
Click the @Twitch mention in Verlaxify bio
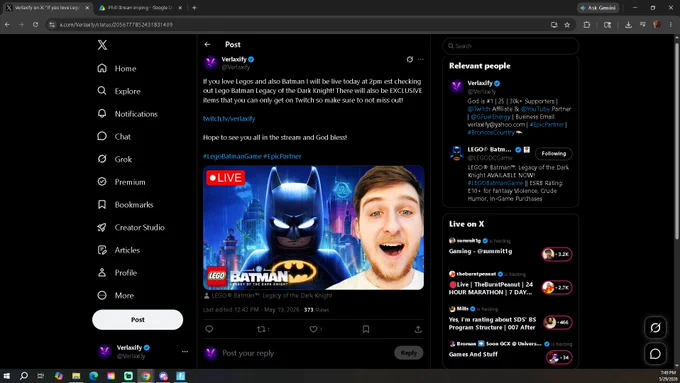479,109
